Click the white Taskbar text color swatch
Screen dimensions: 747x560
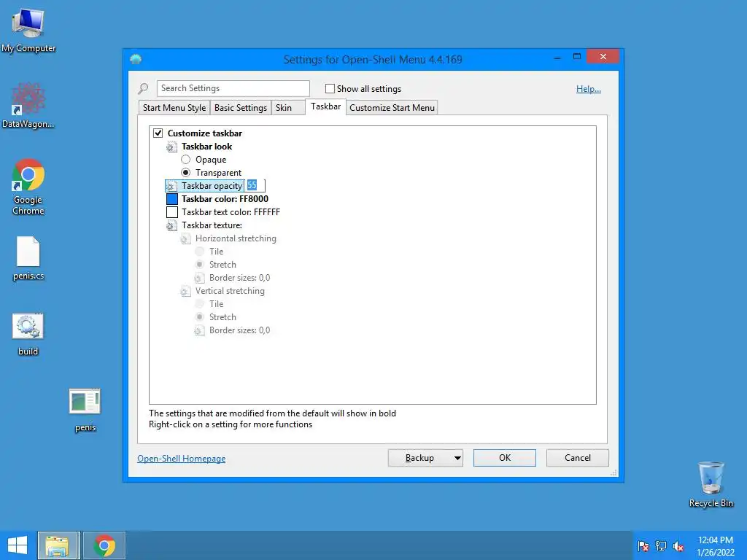(x=172, y=212)
